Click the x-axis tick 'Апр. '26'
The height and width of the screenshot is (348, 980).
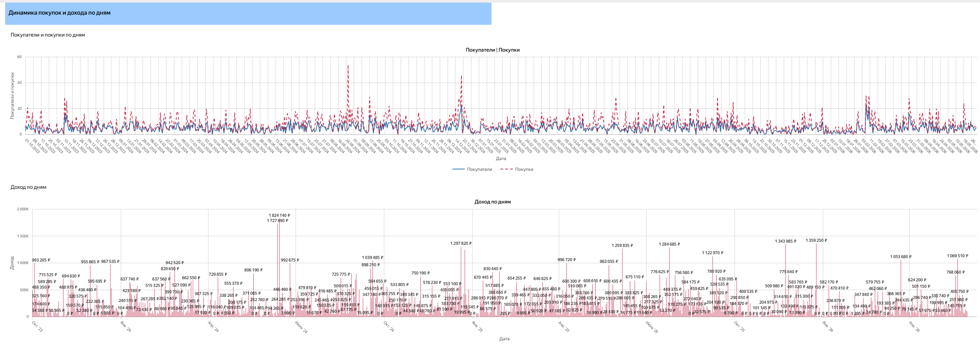915,326
